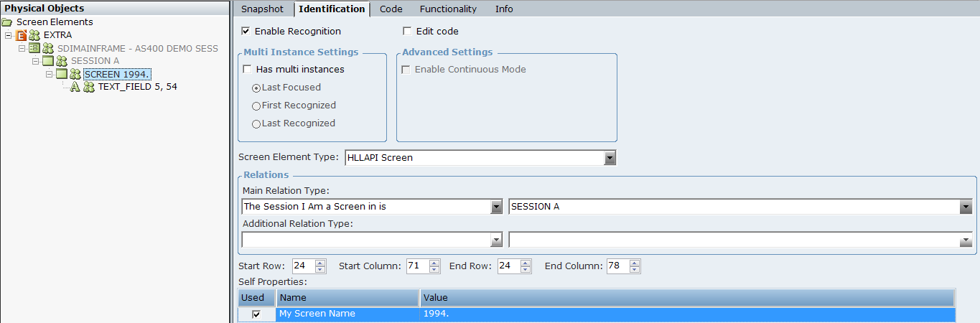The width and height of the screenshot is (980, 323).
Task: Click the SDIMAINFRAME window icon in tree
Action: coord(34,48)
